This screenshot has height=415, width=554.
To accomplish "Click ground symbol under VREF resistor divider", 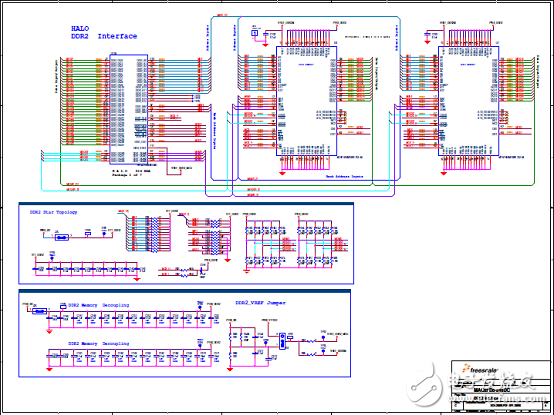I will click(x=230, y=369).
